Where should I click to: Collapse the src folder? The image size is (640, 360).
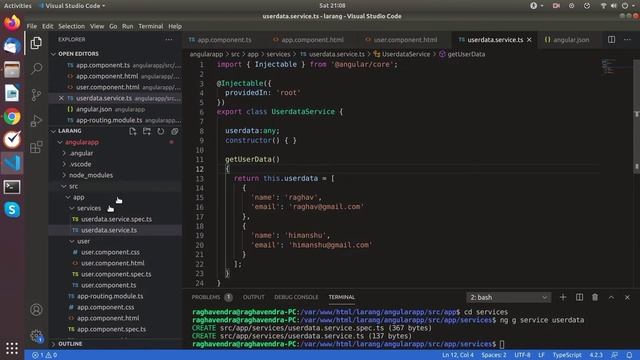pyautogui.click(x=73, y=186)
